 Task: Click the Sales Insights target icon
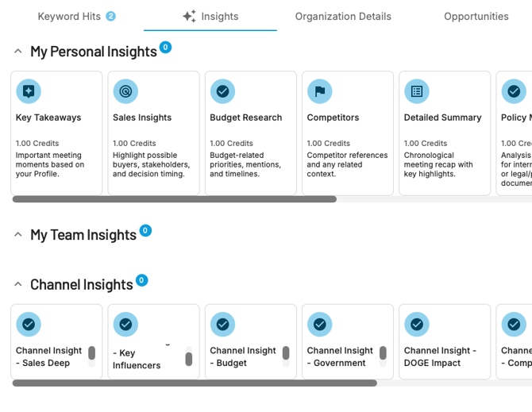(x=125, y=91)
